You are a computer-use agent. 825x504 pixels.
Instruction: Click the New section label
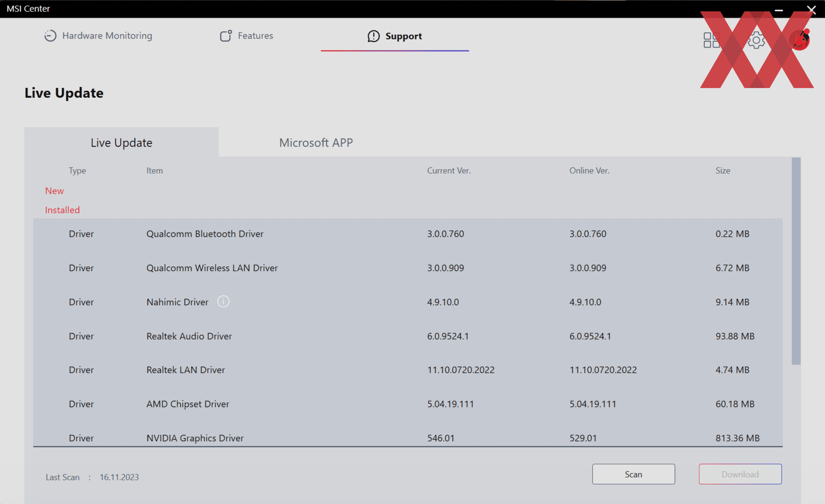[54, 191]
